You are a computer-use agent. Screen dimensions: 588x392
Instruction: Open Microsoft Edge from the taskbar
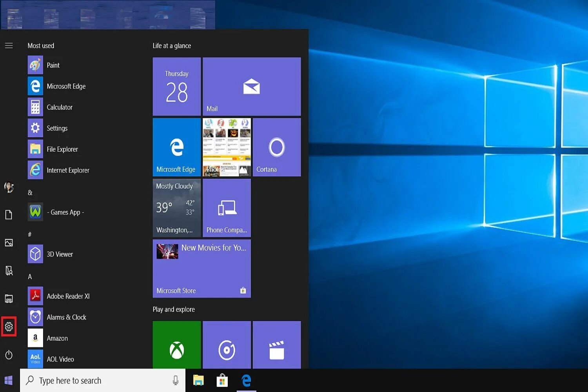246,380
